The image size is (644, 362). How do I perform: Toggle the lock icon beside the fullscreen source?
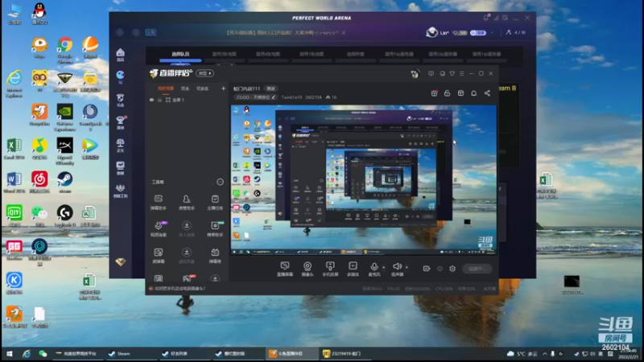(x=159, y=100)
